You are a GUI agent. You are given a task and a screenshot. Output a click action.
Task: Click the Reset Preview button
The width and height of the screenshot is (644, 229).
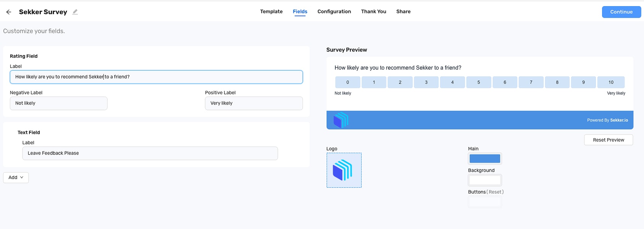tap(609, 140)
